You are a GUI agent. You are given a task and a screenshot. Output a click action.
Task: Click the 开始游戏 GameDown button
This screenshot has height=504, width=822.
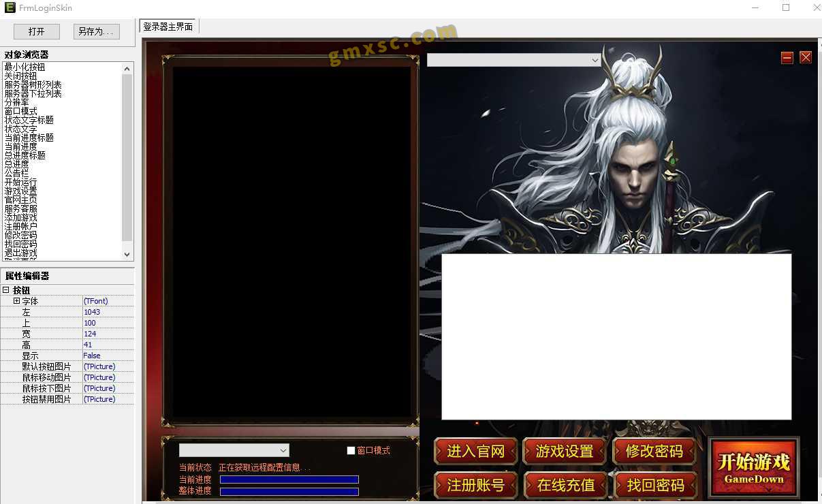753,467
